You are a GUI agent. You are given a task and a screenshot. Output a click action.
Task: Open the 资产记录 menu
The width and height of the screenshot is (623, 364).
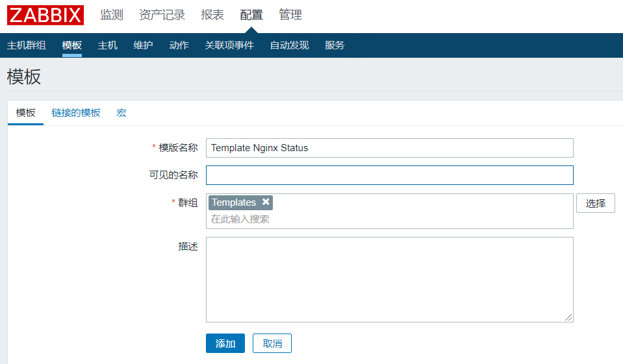coord(162,15)
